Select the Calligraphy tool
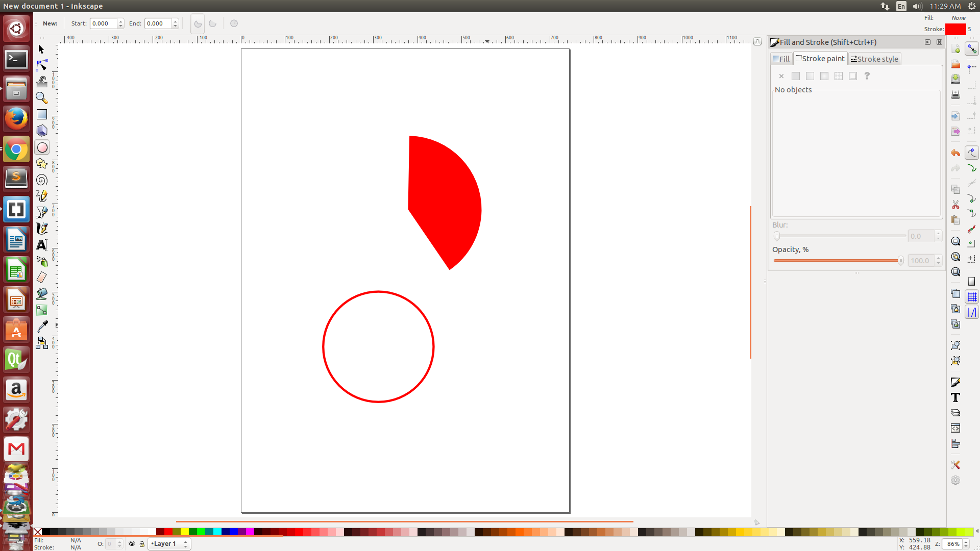 [x=42, y=229]
